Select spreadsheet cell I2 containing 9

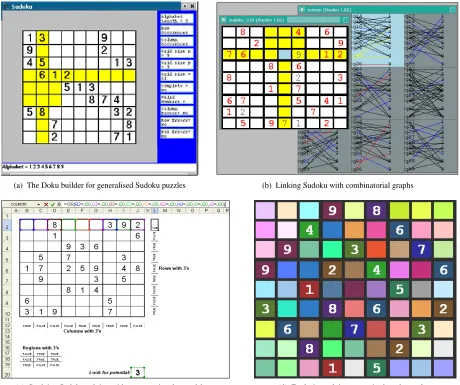coord(124,225)
